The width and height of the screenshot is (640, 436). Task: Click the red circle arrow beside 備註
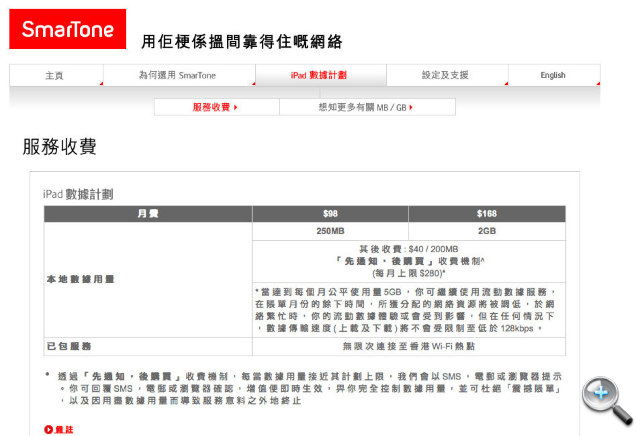(48, 429)
